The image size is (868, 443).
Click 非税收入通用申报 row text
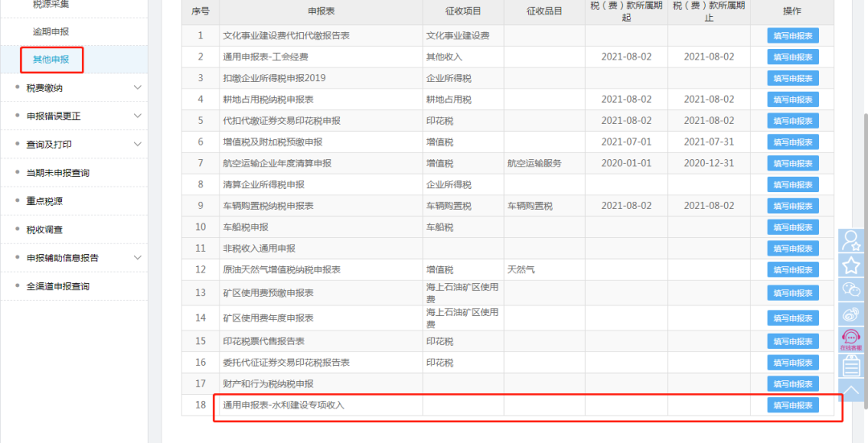(259, 248)
